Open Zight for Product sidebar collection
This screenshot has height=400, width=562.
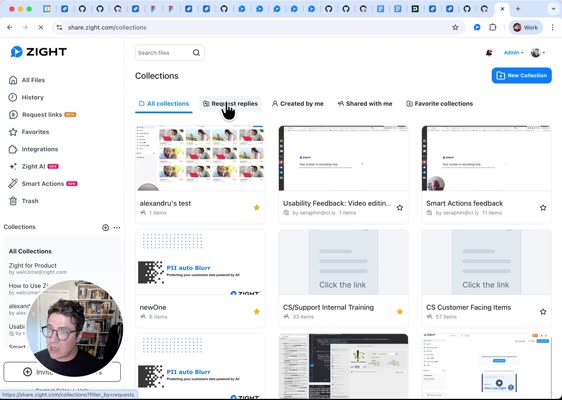coord(38,268)
